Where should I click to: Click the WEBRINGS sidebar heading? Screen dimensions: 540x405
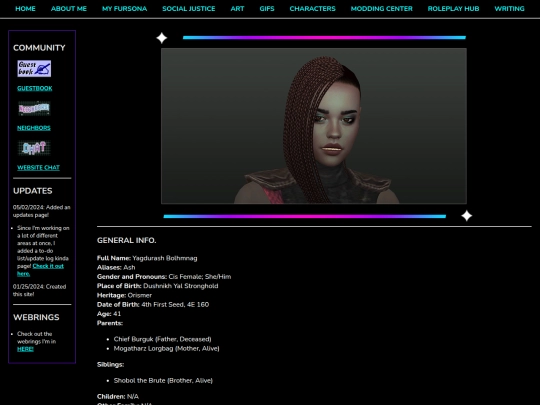click(36, 317)
